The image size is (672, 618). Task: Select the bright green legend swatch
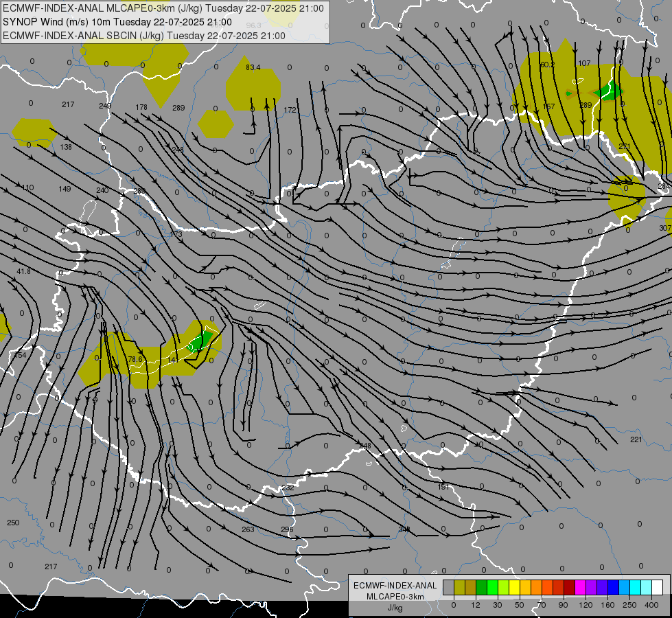pyautogui.click(x=492, y=587)
